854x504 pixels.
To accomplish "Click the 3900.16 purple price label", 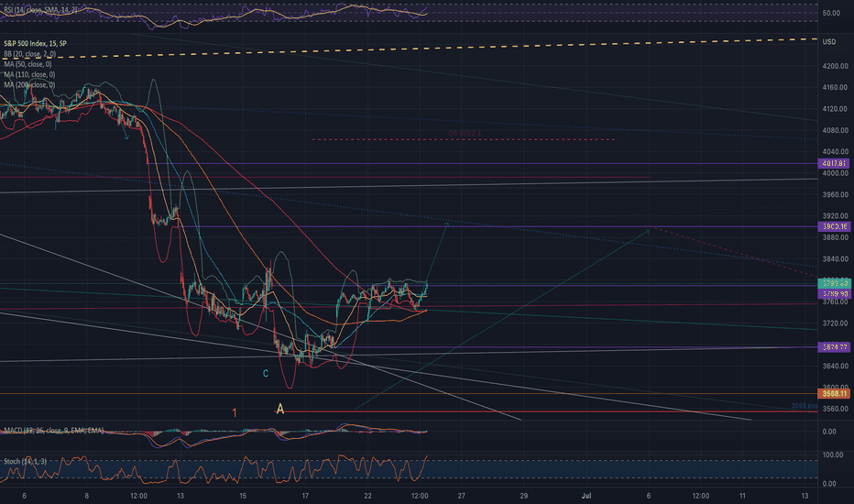I will coord(834,226).
